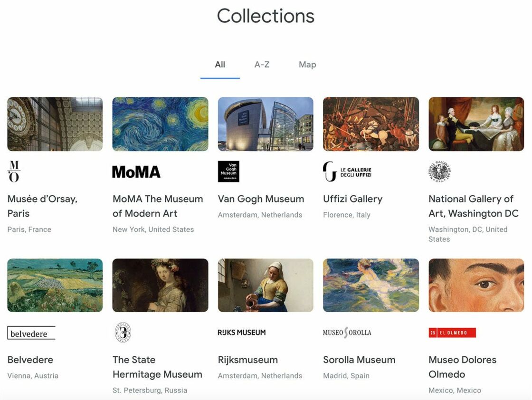
Task: Click the red El Olmedo logo
Action: [452, 333]
